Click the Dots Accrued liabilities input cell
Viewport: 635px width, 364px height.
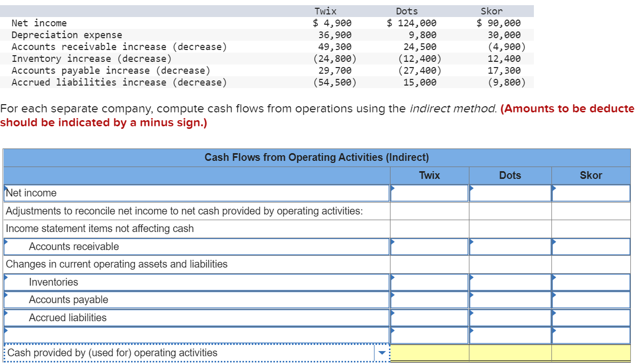click(510, 318)
